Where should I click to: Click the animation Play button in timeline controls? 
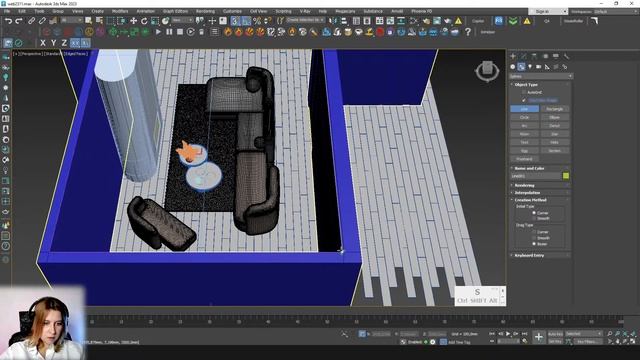pos(508,334)
